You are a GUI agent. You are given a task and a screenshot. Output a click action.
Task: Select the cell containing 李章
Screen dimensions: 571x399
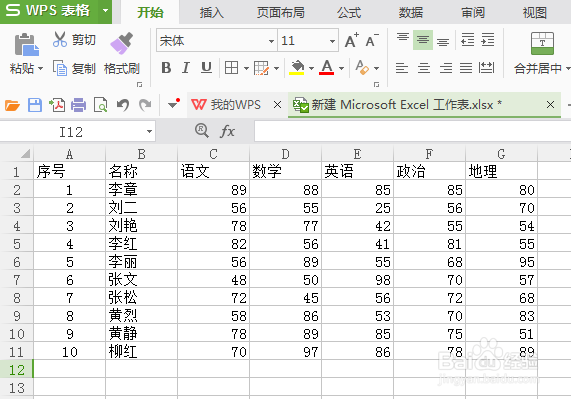pos(141,189)
